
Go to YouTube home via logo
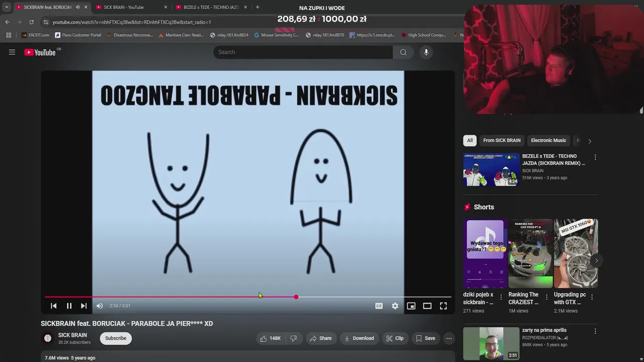coord(40,52)
